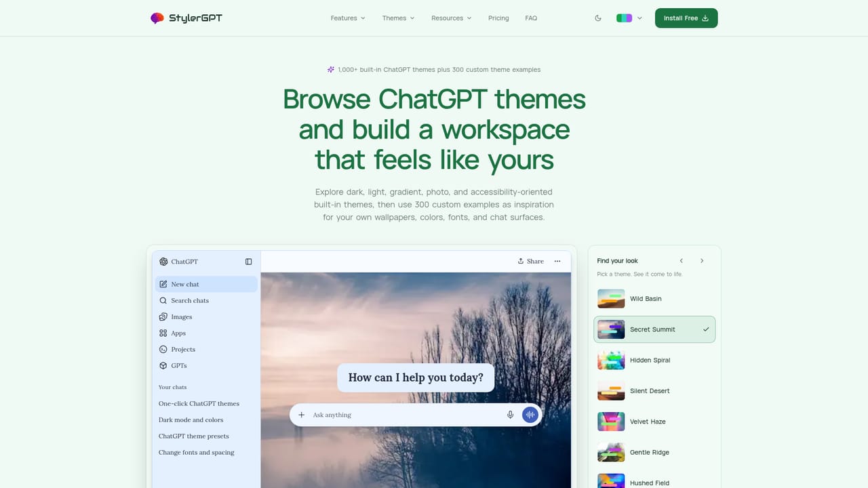
Task: Click the Install Free button
Action: pyautogui.click(x=686, y=18)
